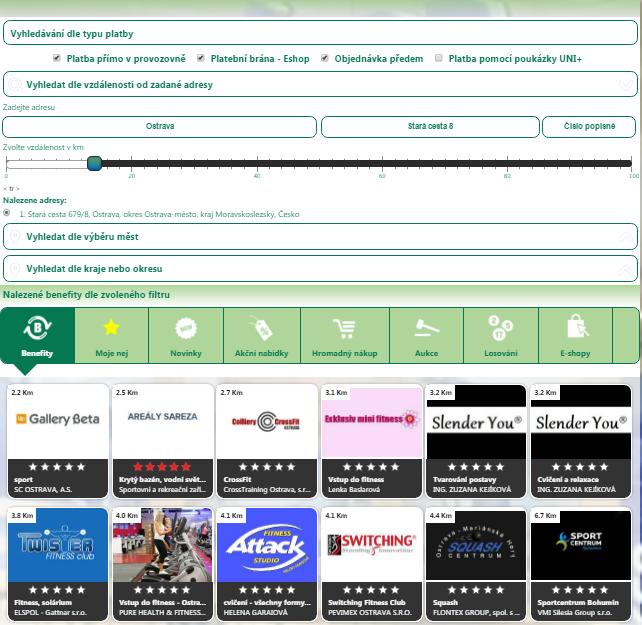Open the Benefity category icon
Screen dimensions: 642x625
(37, 328)
